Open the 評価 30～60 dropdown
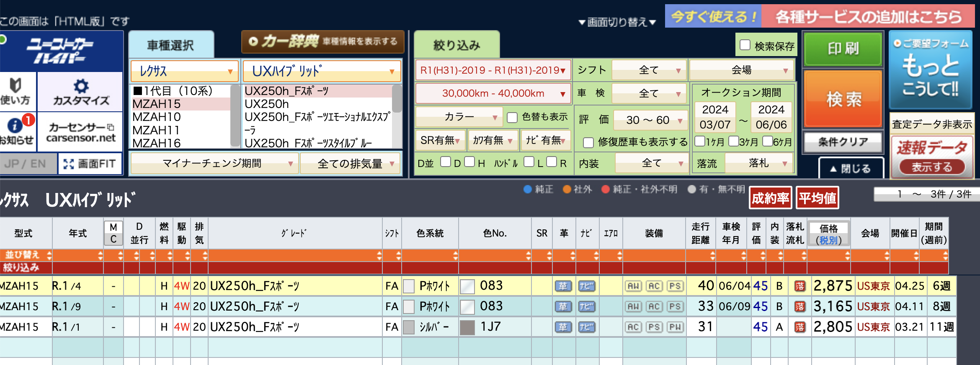The width and height of the screenshot is (980, 365). click(x=650, y=121)
